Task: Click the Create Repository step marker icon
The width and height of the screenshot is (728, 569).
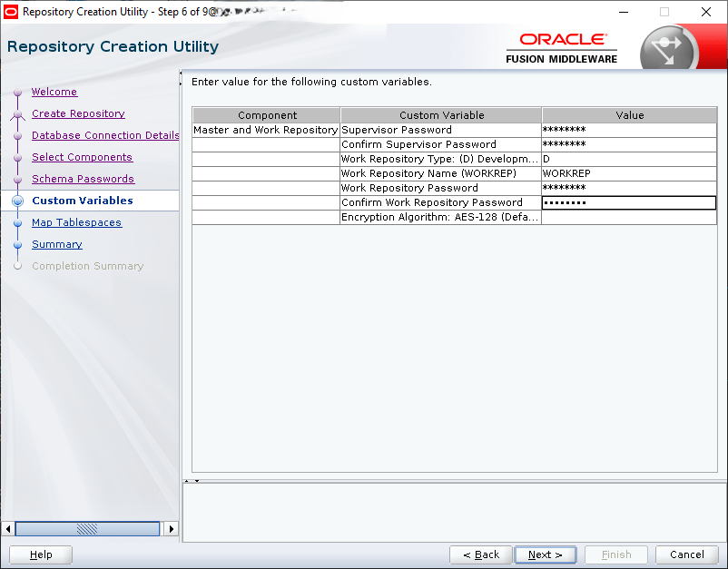Action: [x=16, y=114]
